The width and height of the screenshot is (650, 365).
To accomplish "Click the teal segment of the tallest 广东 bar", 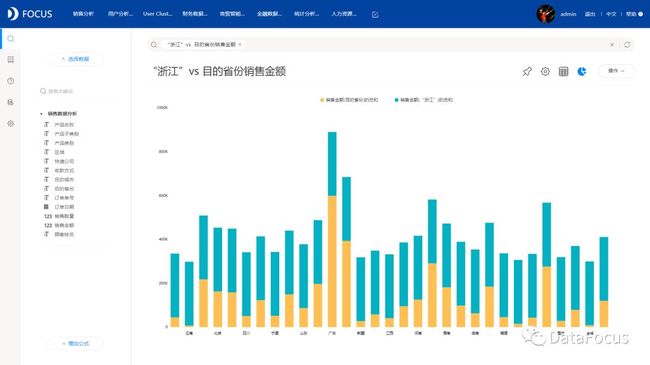I will (x=332, y=164).
